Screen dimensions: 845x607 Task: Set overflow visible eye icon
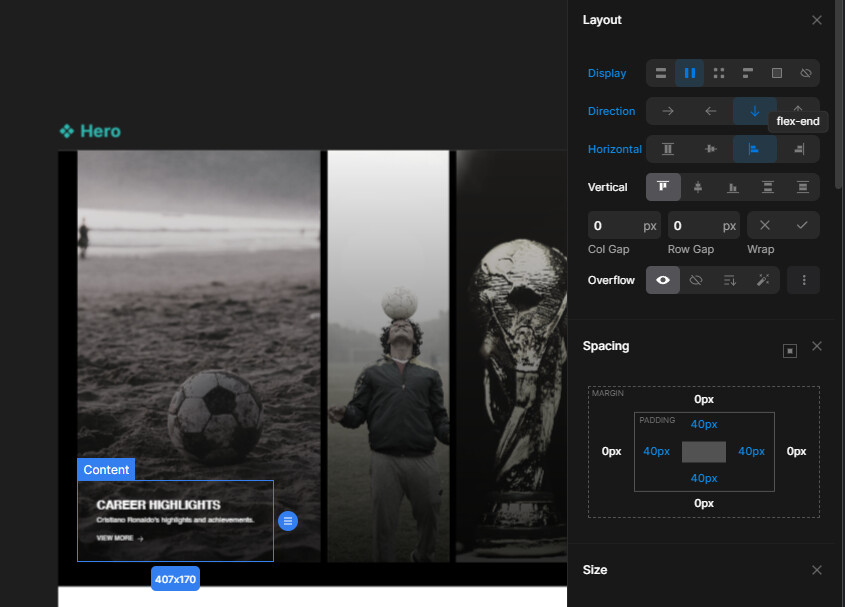[x=663, y=280]
